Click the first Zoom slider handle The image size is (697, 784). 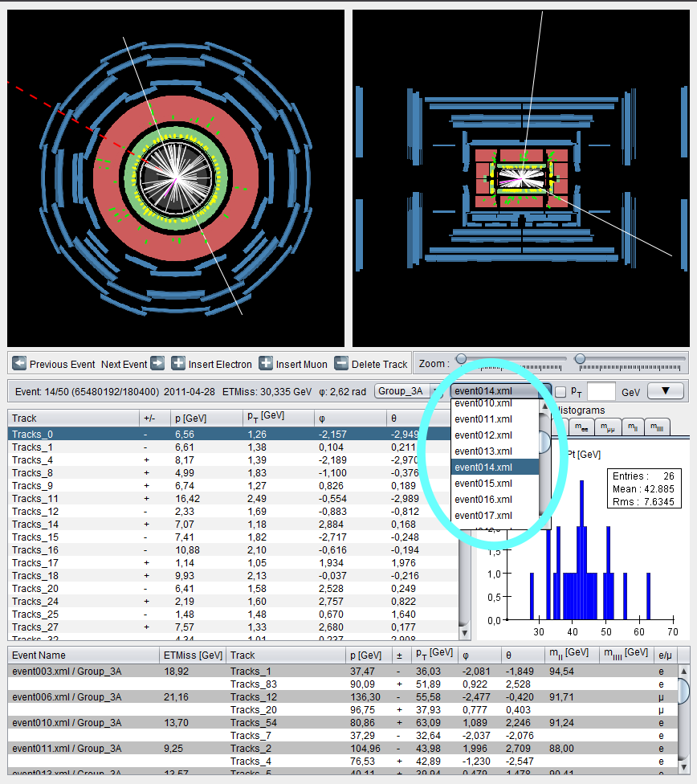click(x=462, y=358)
